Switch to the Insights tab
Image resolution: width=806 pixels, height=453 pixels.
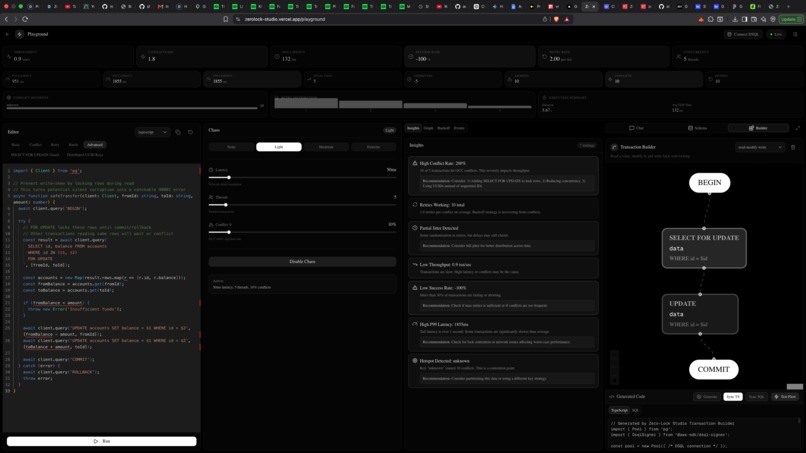pyautogui.click(x=413, y=128)
